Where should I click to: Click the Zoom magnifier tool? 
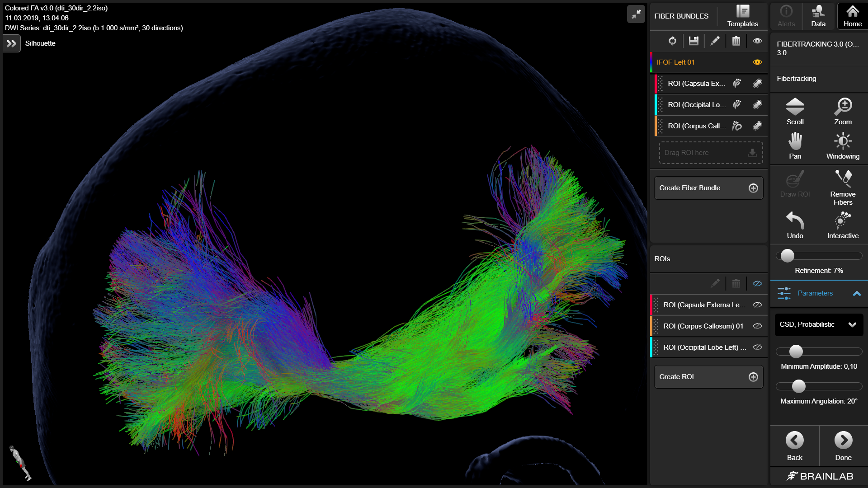[x=843, y=111]
